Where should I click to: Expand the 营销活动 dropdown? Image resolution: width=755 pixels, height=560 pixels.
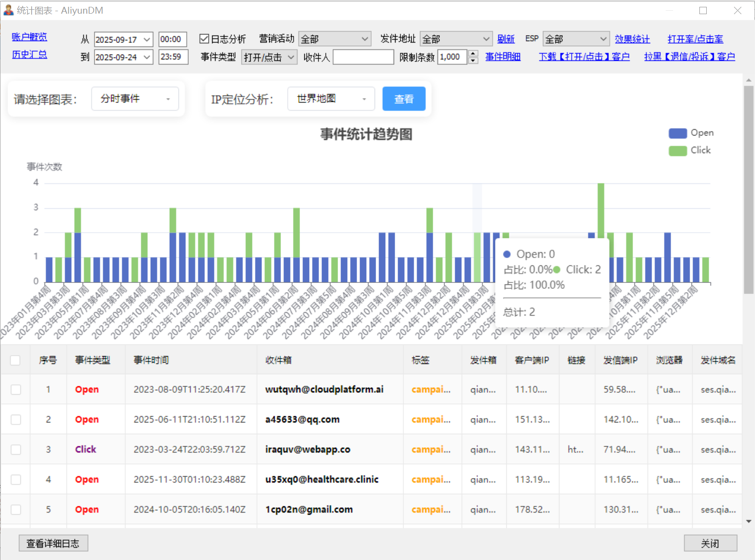click(x=335, y=39)
